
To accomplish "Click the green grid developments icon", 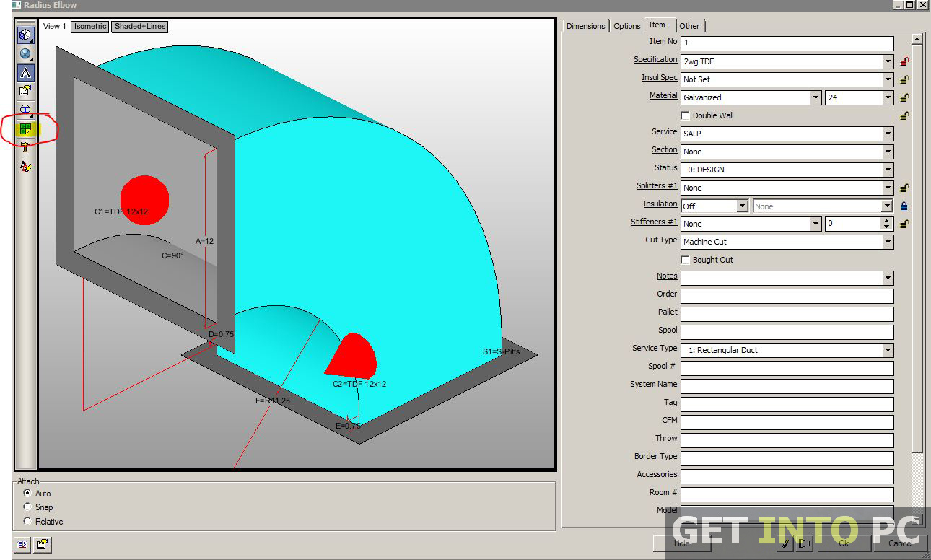I will pyautogui.click(x=26, y=129).
